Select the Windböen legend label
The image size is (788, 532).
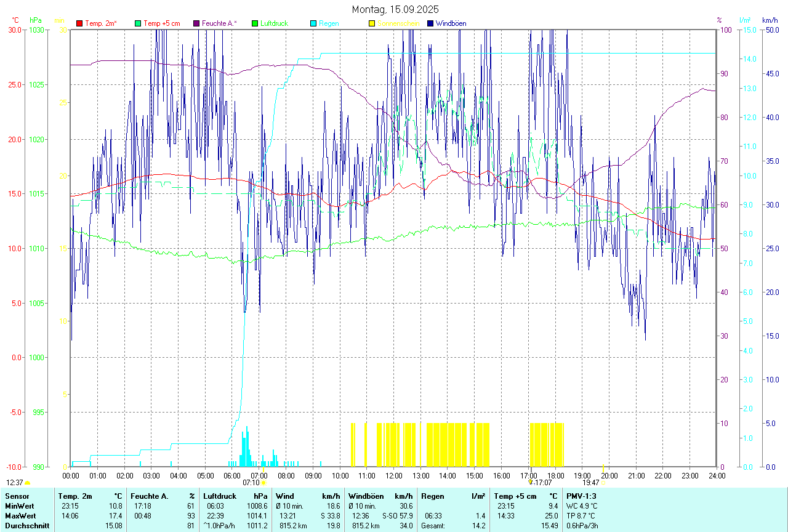pos(451,23)
